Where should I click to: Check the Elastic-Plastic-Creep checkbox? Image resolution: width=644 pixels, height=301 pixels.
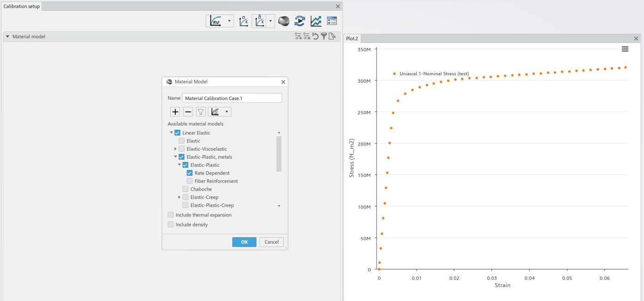186,205
